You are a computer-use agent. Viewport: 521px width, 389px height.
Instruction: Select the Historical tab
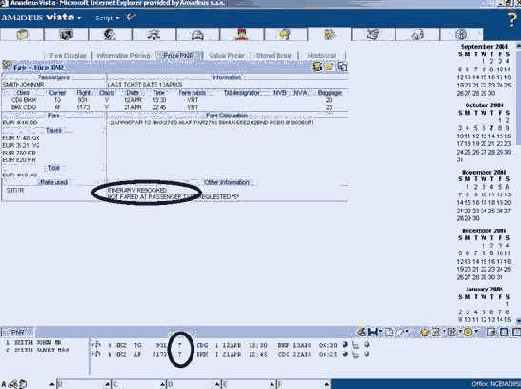(x=322, y=56)
